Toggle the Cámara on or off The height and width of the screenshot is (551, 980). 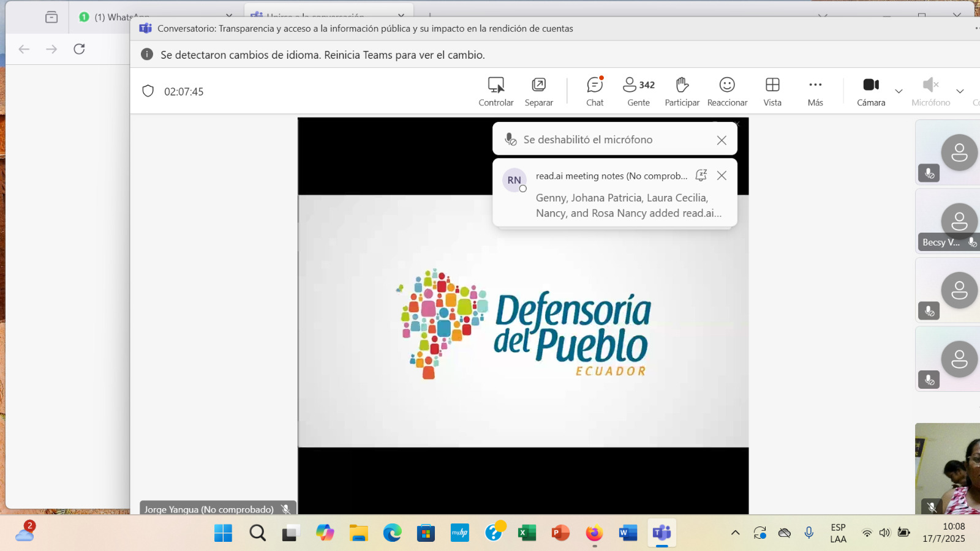[x=871, y=91]
